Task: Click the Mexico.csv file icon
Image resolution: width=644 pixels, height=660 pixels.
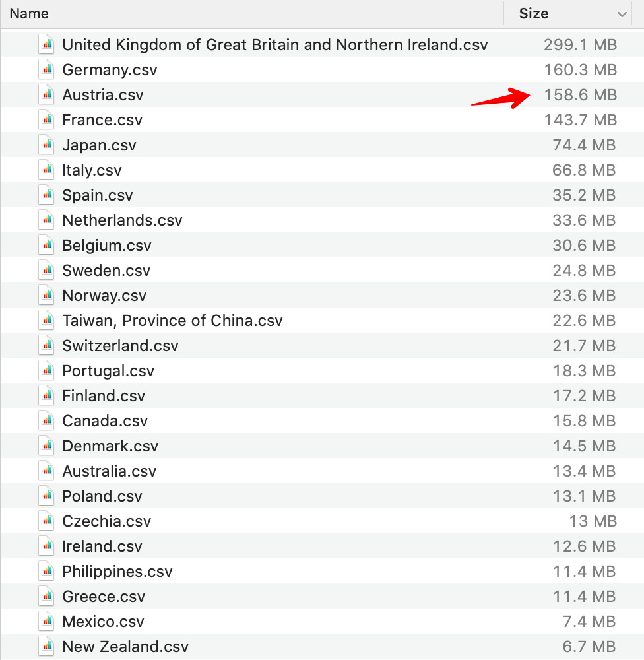Action: (x=46, y=621)
